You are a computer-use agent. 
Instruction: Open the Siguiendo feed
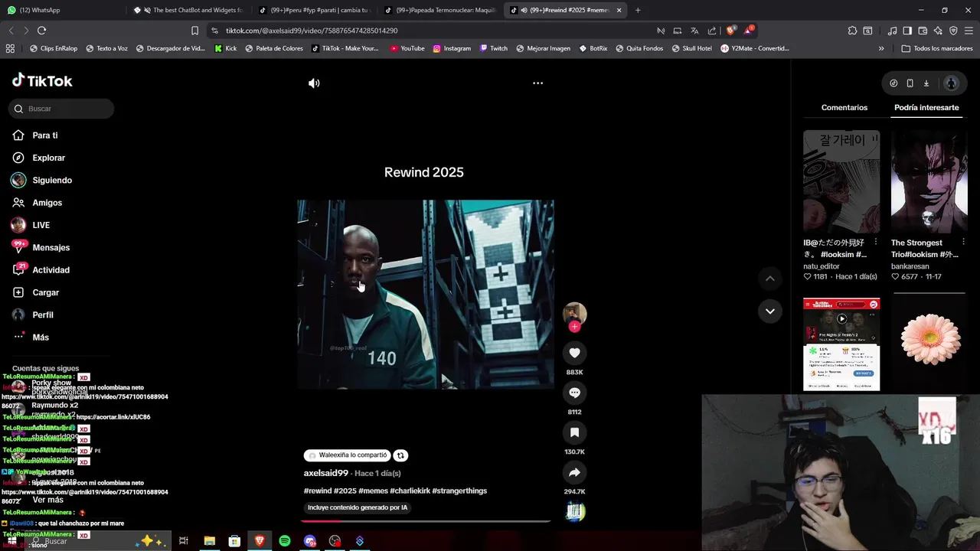point(52,181)
